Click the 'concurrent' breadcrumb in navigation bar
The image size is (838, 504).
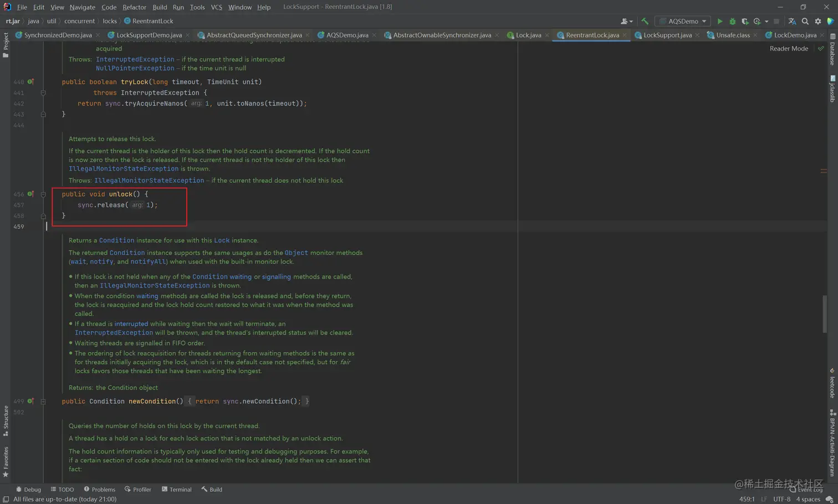tap(79, 21)
